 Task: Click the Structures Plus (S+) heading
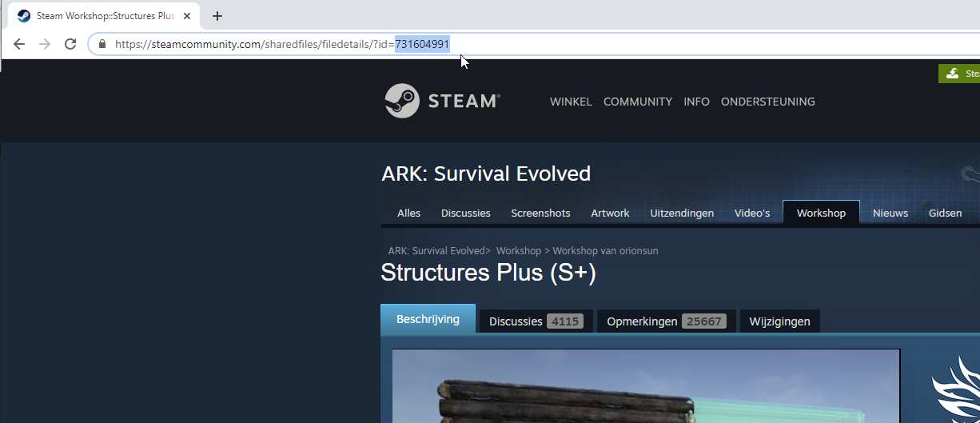coord(488,273)
